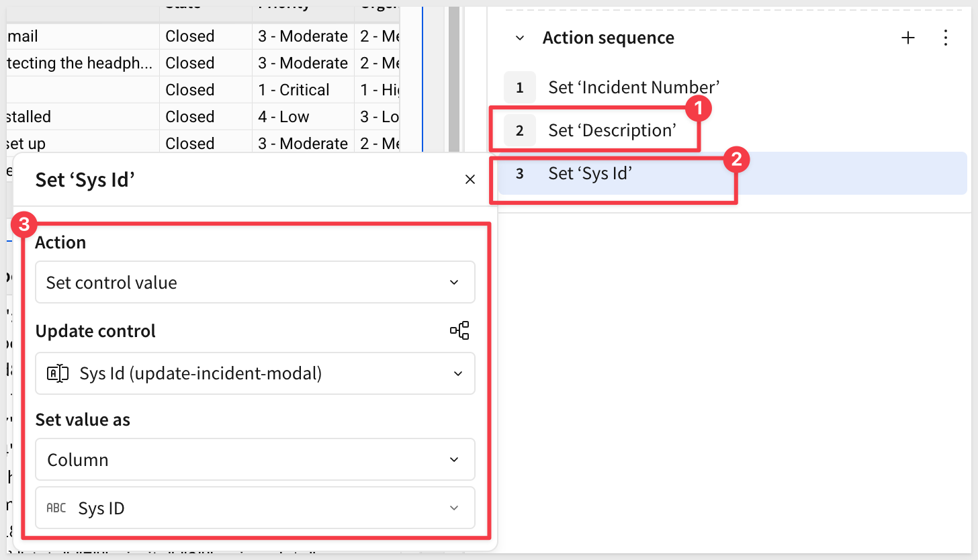This screenshot has height=560, width=978.
Task: Click the step number 1 badge
Action: [x=519, y=87]
